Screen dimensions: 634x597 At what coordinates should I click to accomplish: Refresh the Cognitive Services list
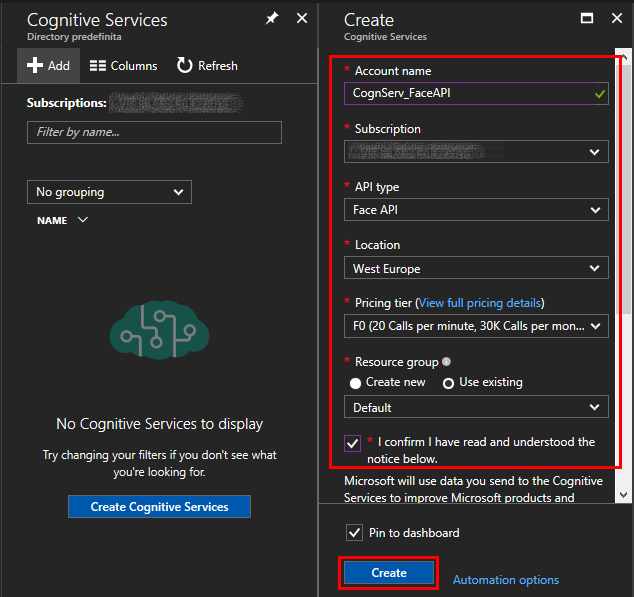207,66
